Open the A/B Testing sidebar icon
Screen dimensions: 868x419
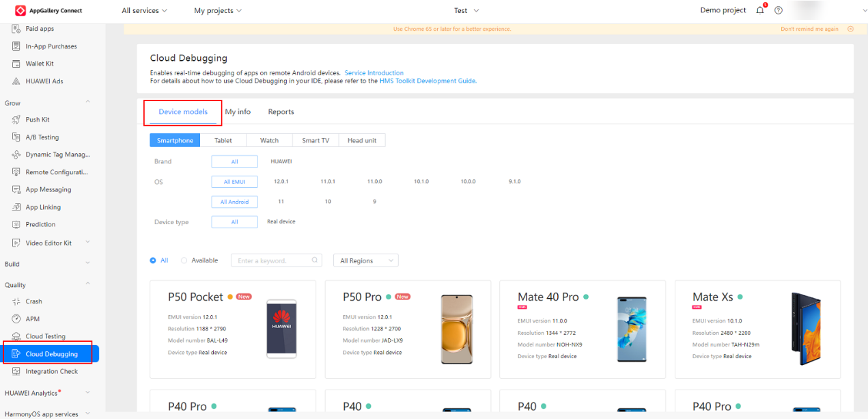(16, 137)
